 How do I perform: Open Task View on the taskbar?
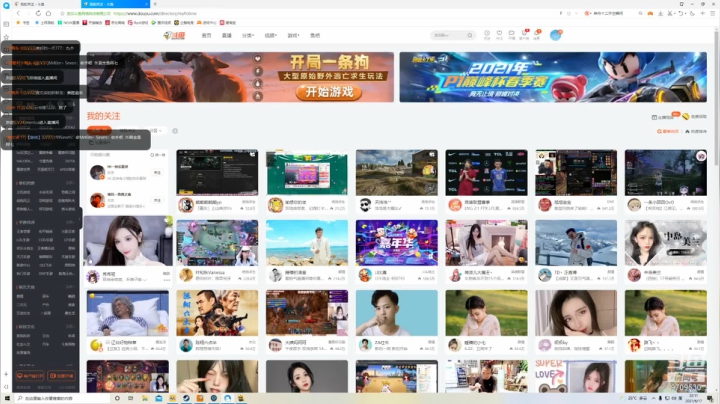(x=131, y=398)
